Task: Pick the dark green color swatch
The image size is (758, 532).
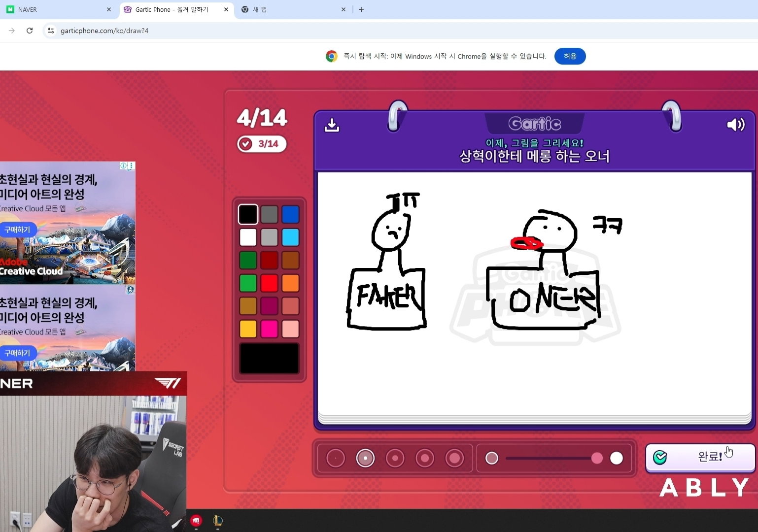Action: point(248,260)
